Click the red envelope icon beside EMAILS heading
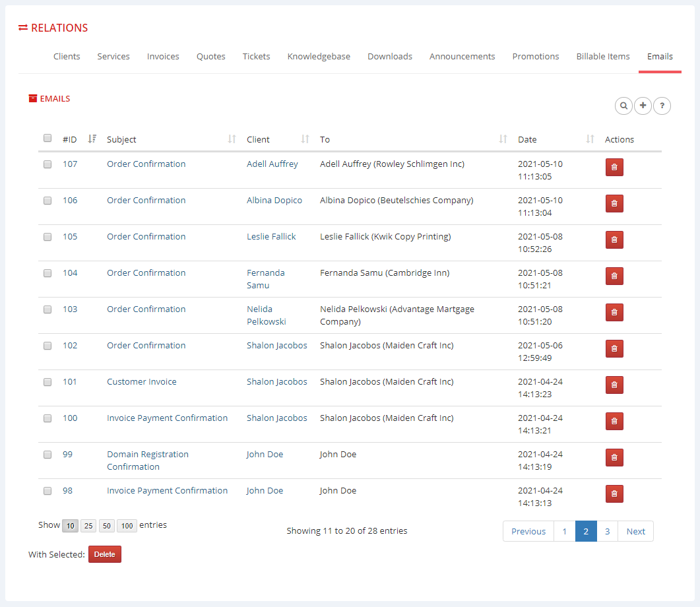The height and width of the screenshot is (607, 700). 32,98
